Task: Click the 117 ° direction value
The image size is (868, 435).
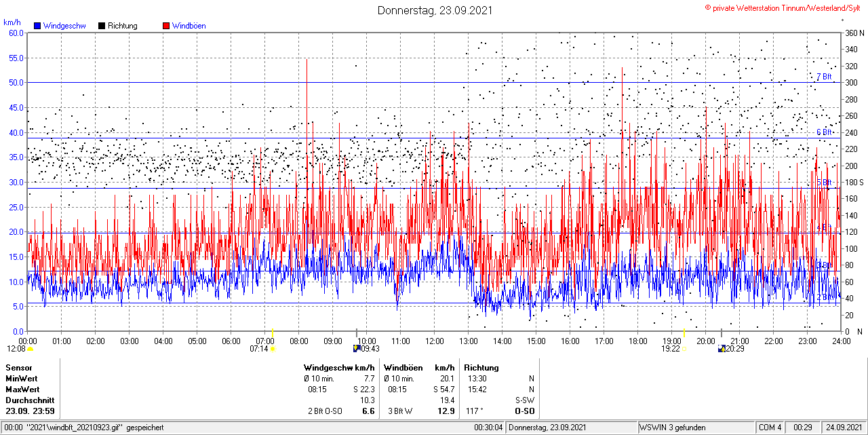Action: click(476, 411)
